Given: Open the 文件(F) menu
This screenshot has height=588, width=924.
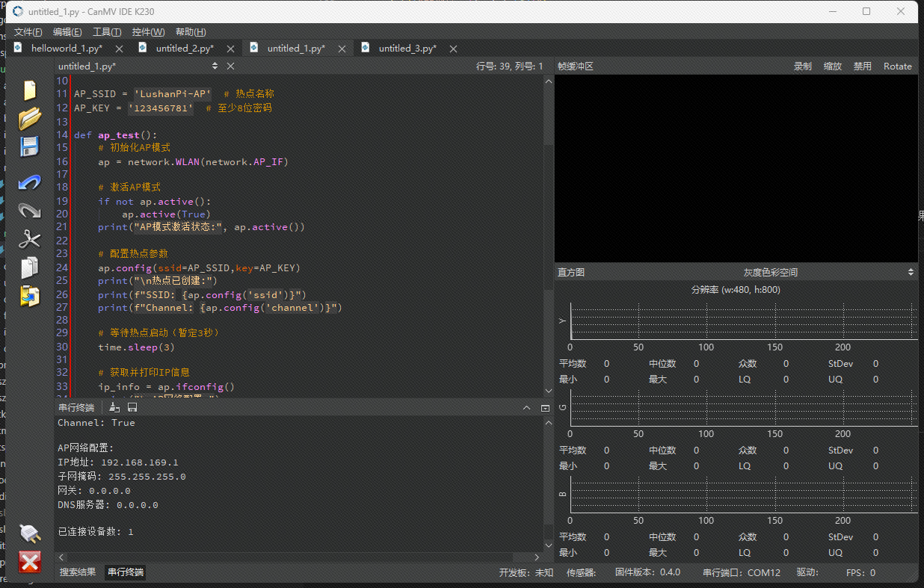Looking at the screenshot, I should (x=28, y=32).
